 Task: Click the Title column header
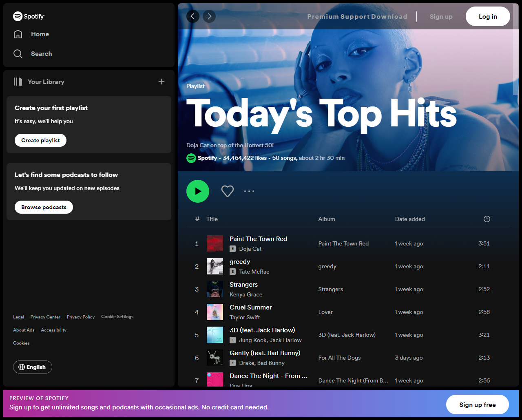[212, 219]
